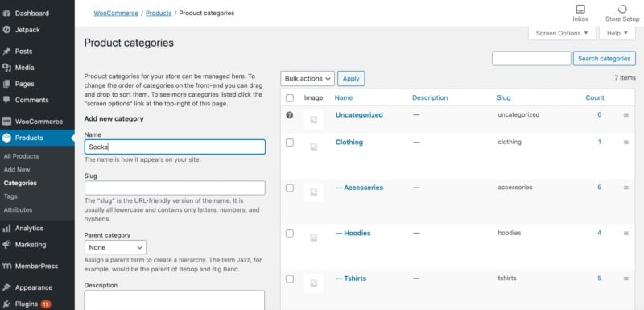Open the Hoodies category link
This screenshot has height=310, width=644.
point(353,233)
